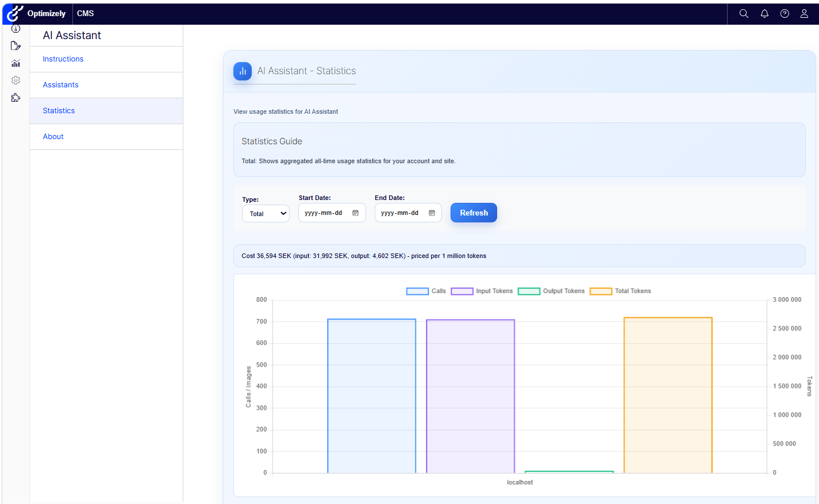The width and height of the screenshot is (819, 504).
Task: Open the Type dropdown set to Total
Action: (266, 214)
